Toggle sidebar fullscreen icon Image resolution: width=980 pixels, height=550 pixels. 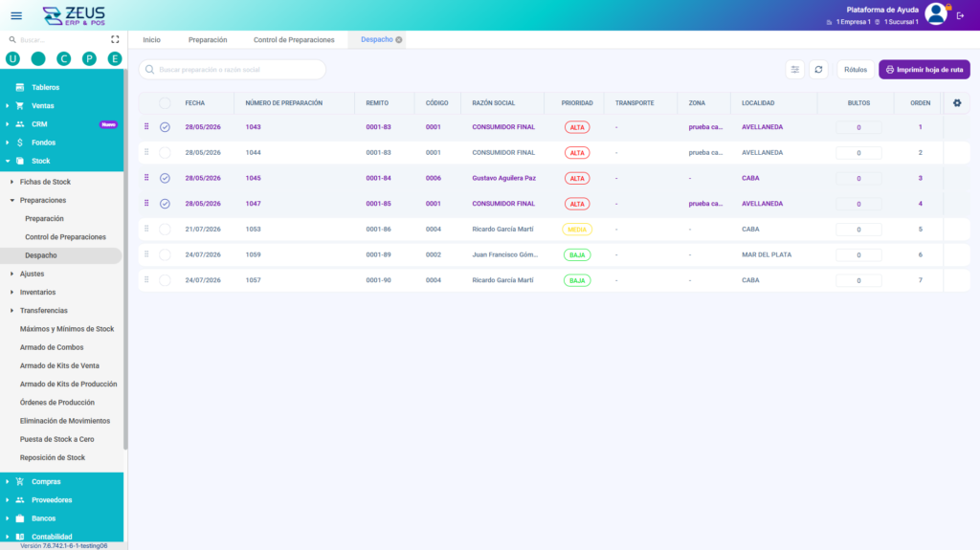(115, 39)
